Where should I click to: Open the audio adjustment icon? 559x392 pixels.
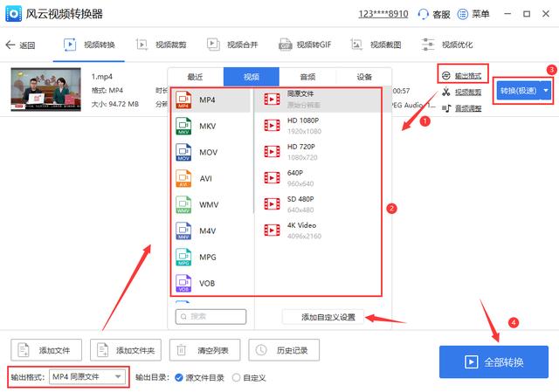point(446,108)
